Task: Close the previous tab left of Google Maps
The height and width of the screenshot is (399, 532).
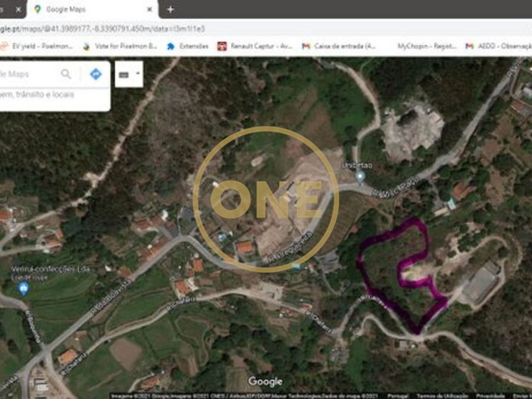Action: tap(19, 9)
